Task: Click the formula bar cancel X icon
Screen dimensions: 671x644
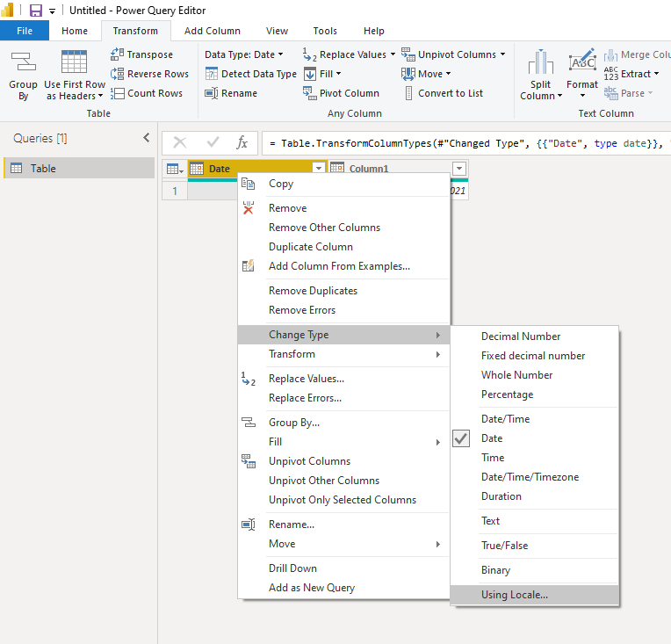Action: click(x=180, y=142)
